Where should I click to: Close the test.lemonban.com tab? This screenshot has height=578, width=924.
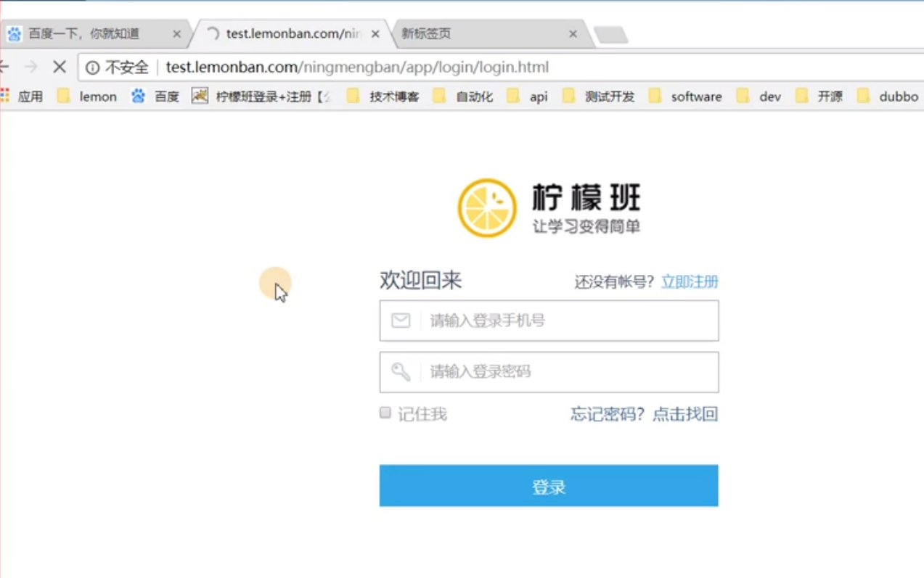(375, 34)
